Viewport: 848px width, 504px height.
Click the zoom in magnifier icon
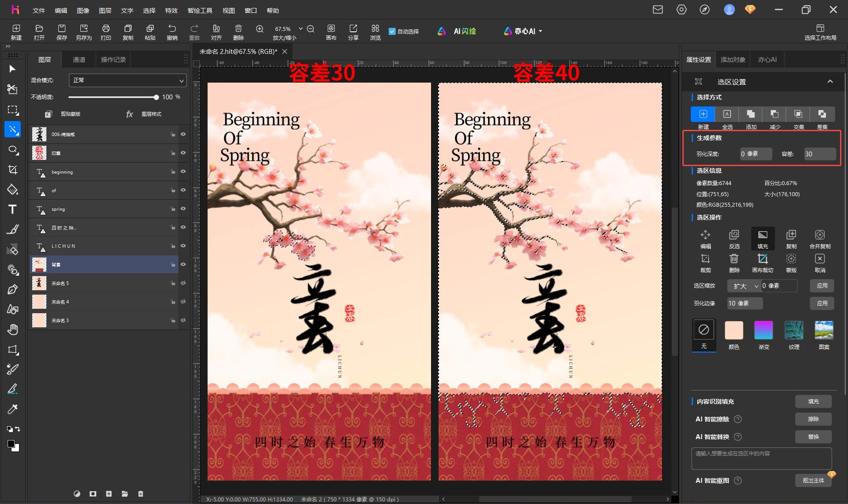260,29
